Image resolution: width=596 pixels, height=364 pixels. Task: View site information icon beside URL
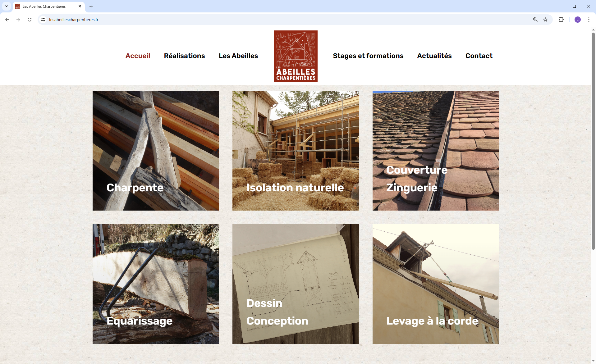point(43,20)
